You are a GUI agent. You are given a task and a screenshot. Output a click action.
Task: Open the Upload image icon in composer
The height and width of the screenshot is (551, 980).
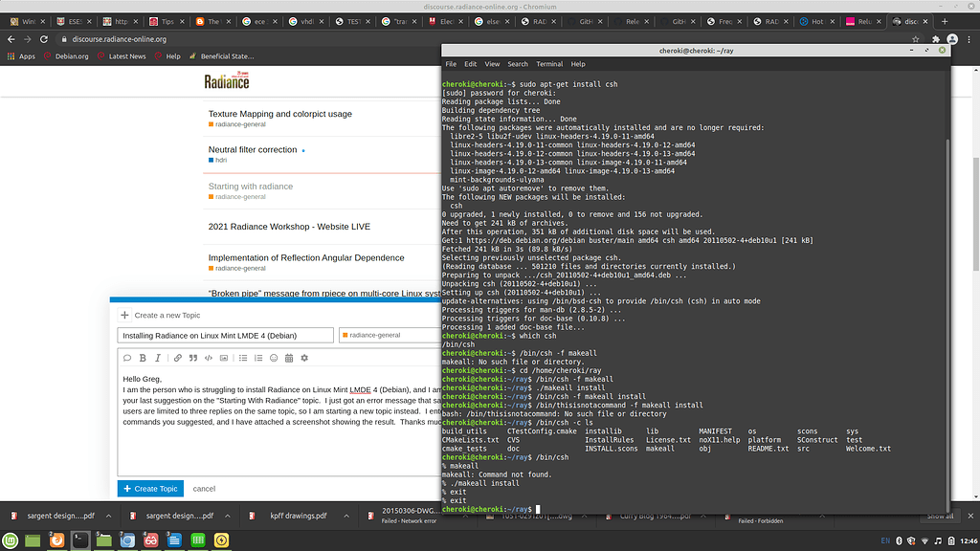pos(223,357)
